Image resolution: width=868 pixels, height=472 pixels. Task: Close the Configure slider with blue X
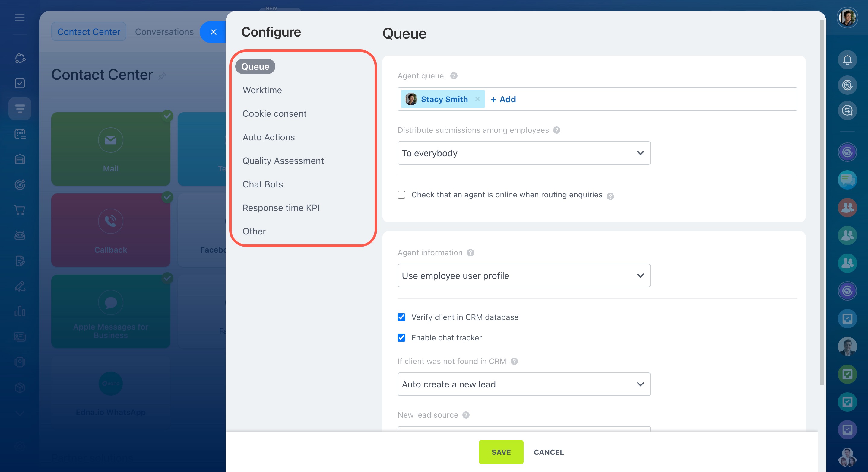pyautogui.click(x=213, y=32)
